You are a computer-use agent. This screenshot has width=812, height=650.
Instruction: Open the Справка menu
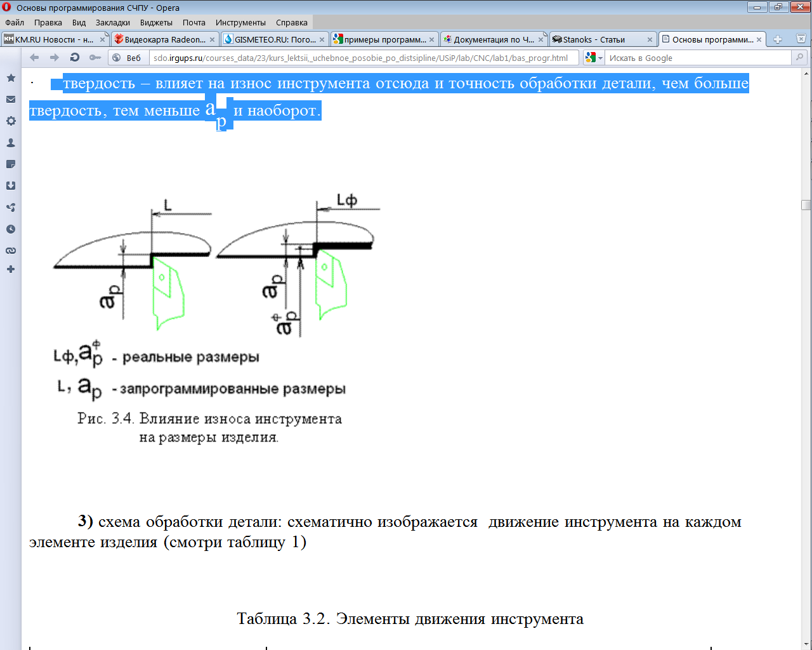pyautogui.click(x=292, y=22)
